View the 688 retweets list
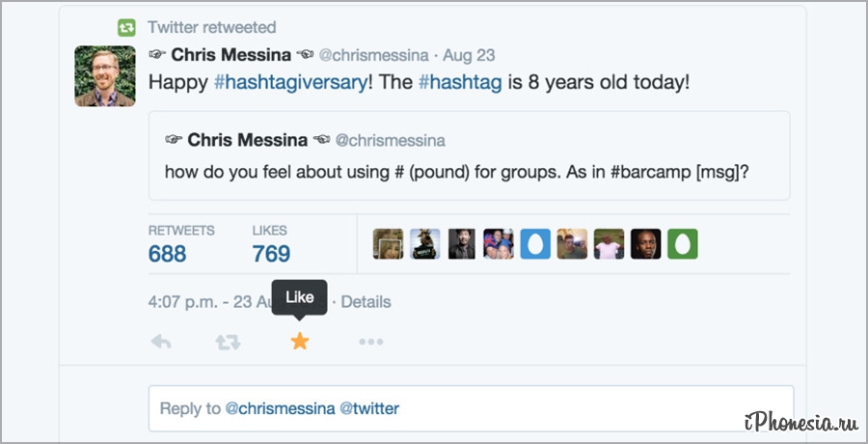The image size is (868, 444). [167, 254]
